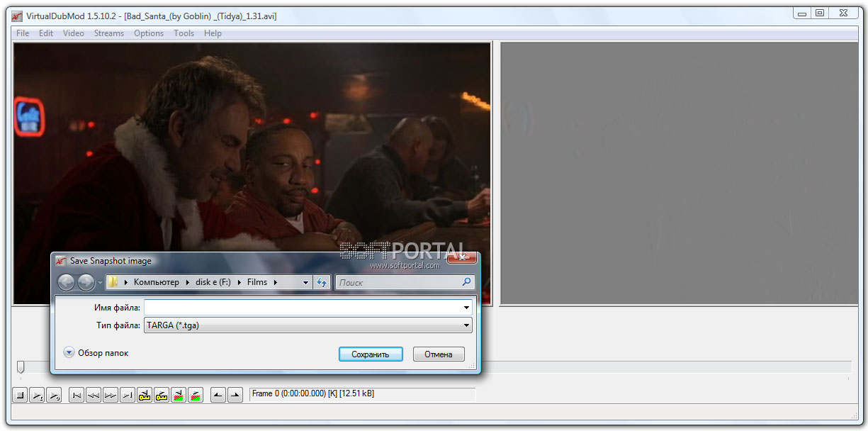Open the Streams menu
Image resolution: width=868 pixels, height=431 pixels.
109,33
